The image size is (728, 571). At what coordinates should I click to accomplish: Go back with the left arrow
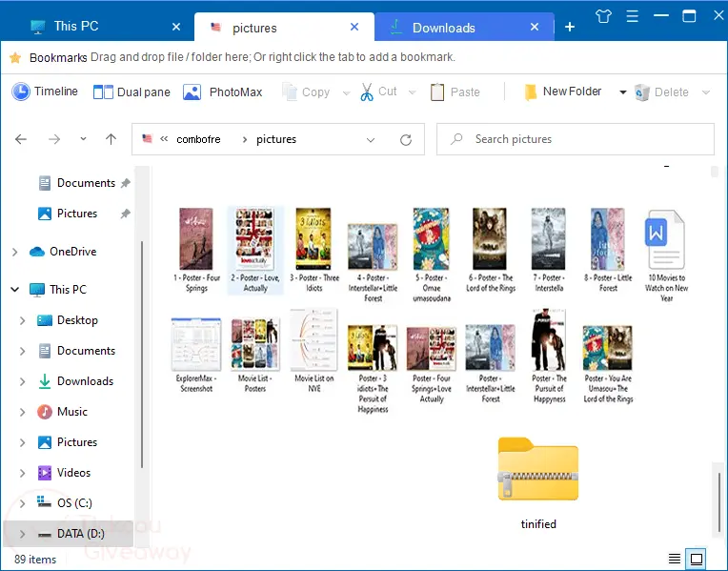(21, 139)
